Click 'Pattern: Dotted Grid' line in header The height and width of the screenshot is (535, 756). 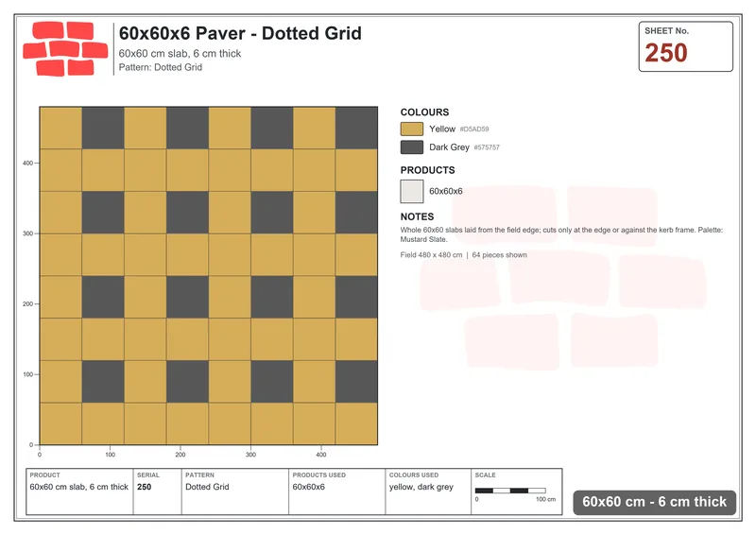161,67
